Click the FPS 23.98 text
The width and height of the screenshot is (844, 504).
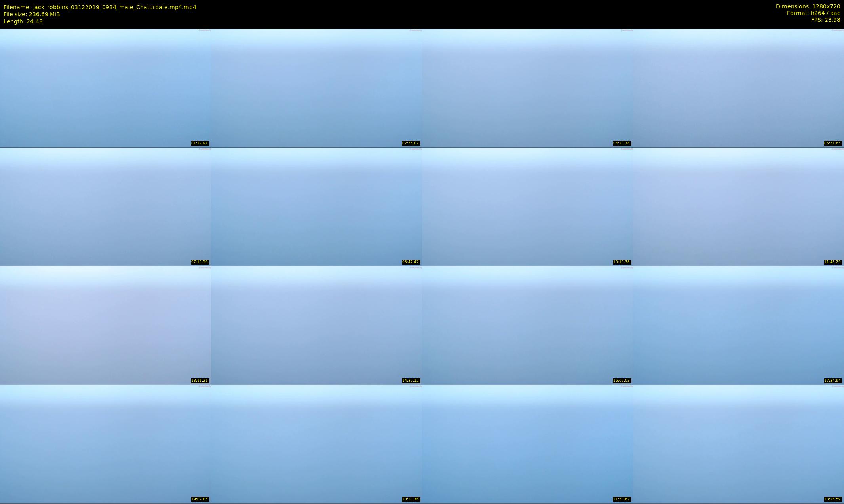825,20
